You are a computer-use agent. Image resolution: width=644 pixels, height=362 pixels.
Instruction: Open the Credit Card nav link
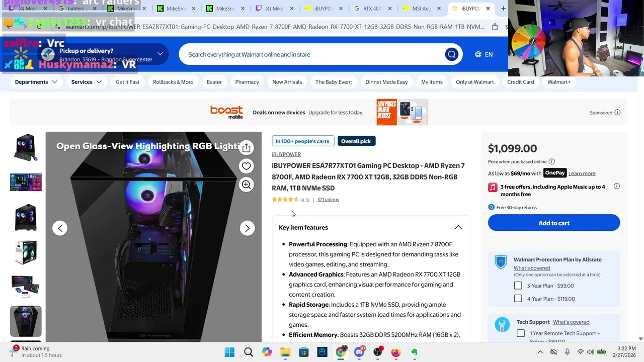click(x=521, y=82)
